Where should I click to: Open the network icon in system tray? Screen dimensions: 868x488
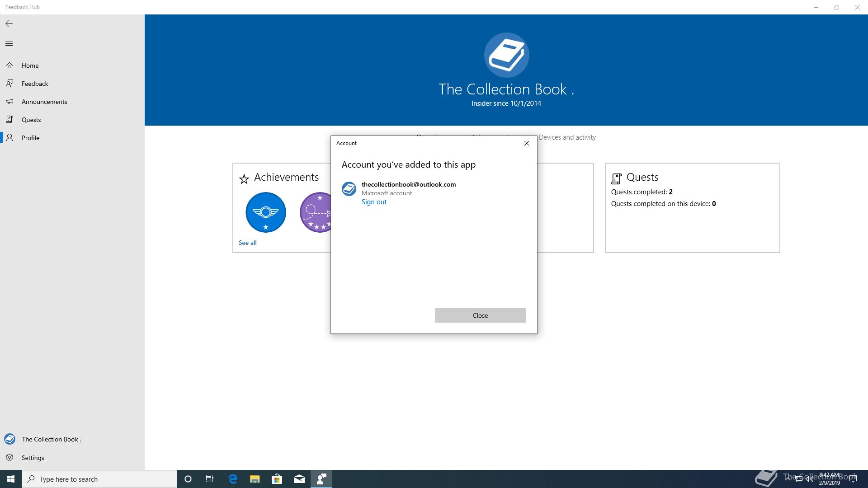tap(799, 479)
